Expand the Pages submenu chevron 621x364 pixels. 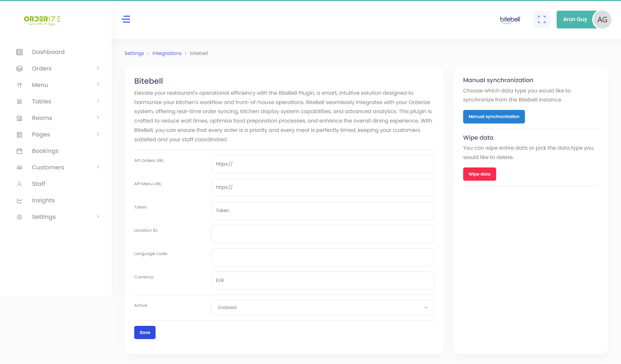[98, 134]
